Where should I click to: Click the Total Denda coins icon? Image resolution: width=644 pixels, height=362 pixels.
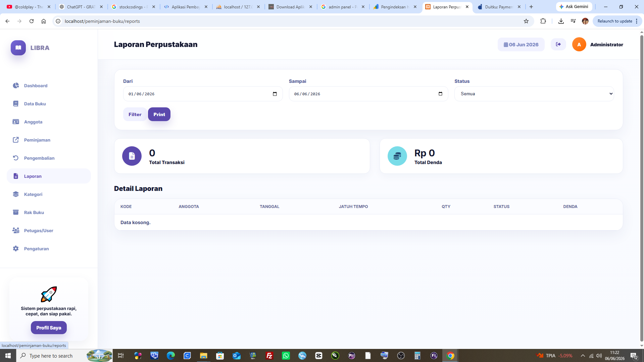397,156
